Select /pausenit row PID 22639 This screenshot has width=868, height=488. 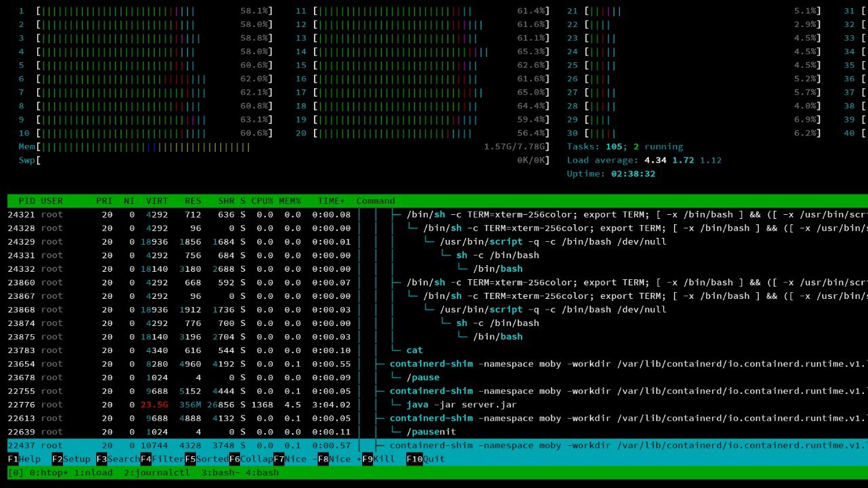437,432
